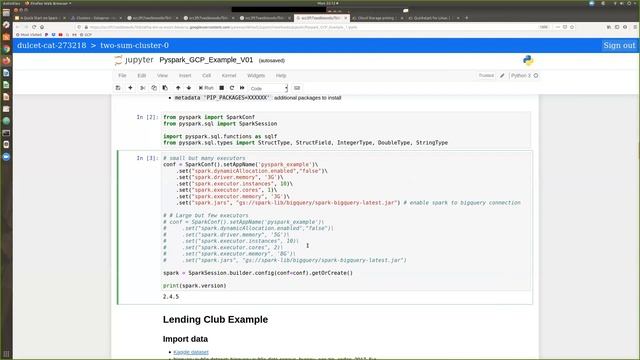Run the selected cell

pyautogui.click(x=206, y=88)
